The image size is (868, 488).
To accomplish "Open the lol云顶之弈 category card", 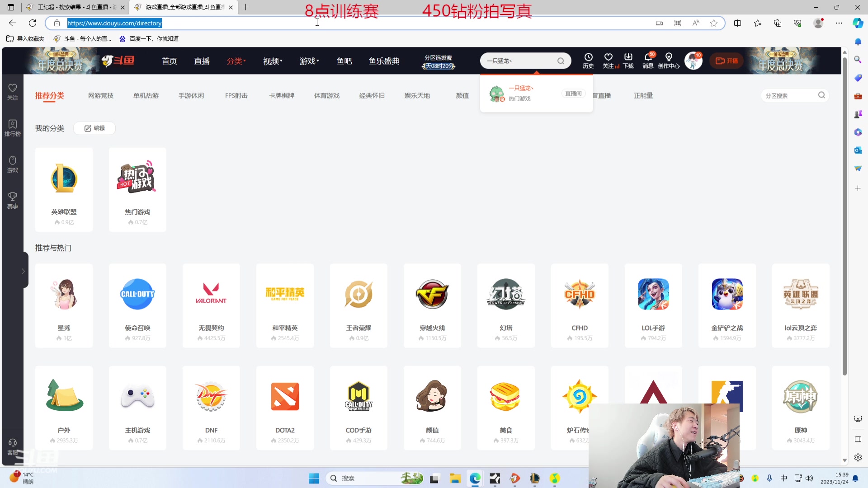I will pos(801,305).
